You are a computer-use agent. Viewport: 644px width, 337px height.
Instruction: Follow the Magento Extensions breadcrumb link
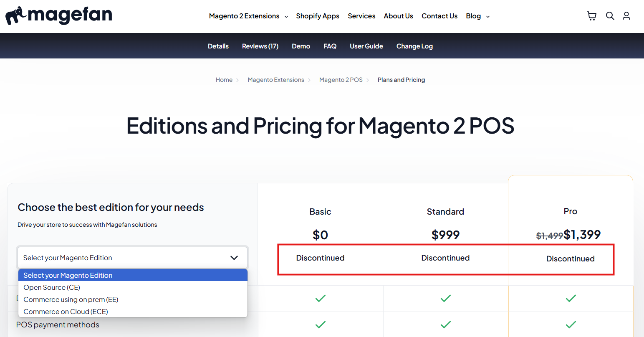(x=276, y=80)
